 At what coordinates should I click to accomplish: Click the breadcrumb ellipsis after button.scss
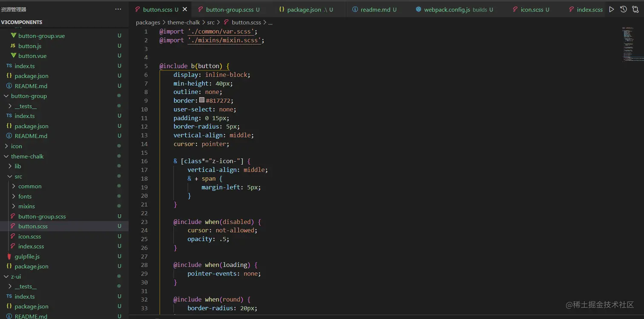pyautogui.click(x=270, y=23)
